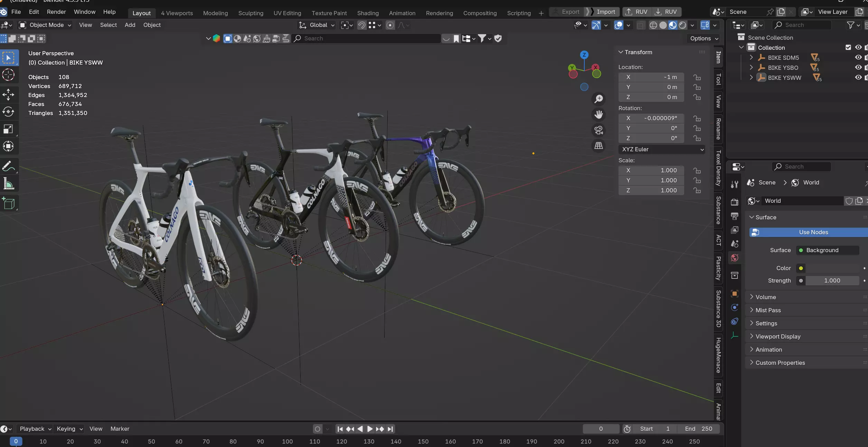
Task: Toggle lock on Rotation Z
Action: pyautogui.click(x=697, y=138)
